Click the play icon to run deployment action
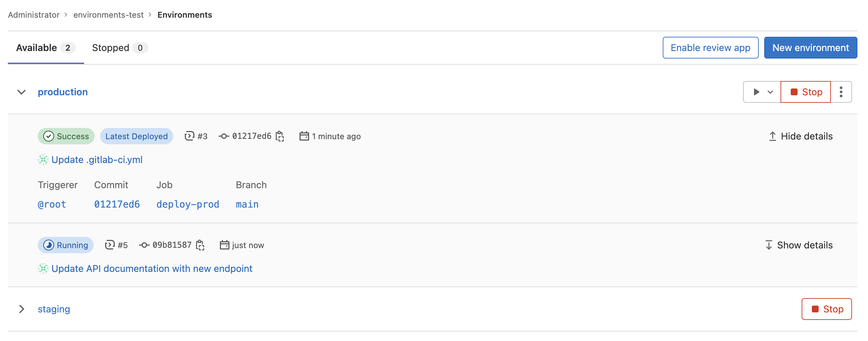This screenshot has width=868, height=341. (756, 92)
